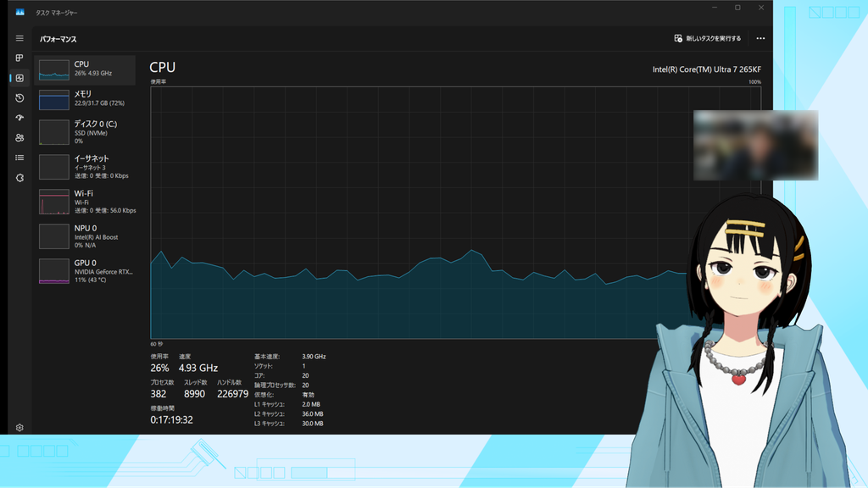Select the NPU 0 entry
This screenshot has width=868, height=488.
pos(85,236)
